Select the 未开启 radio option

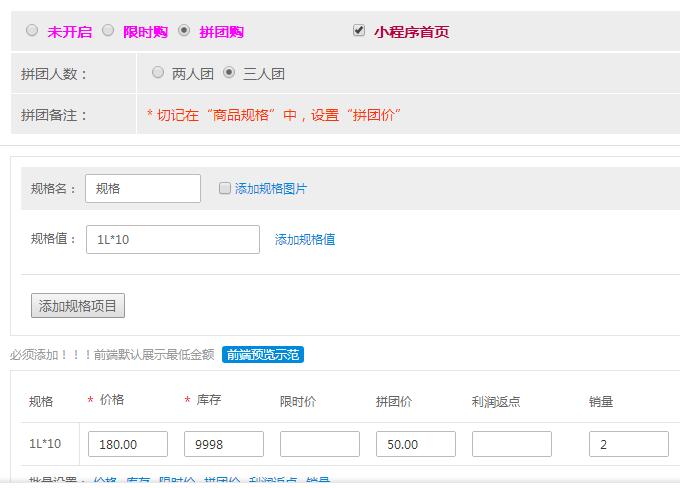(32, 31)
